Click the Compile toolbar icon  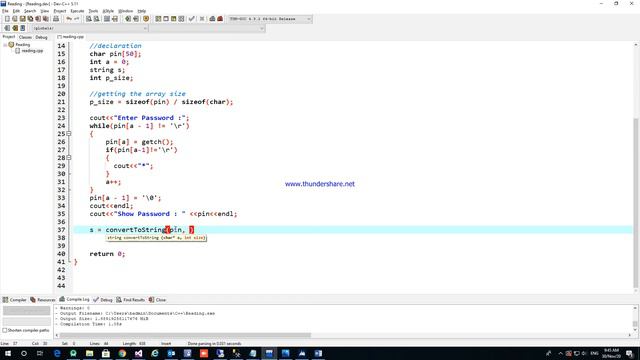click(x=158, y=19)
